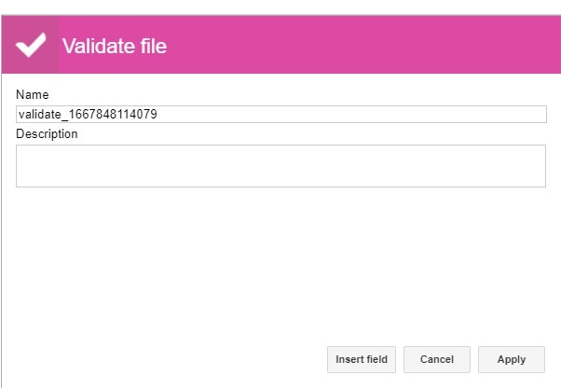Screen dimensions: 588x389
Task: Click the Name field label
Action: [33, 94]
